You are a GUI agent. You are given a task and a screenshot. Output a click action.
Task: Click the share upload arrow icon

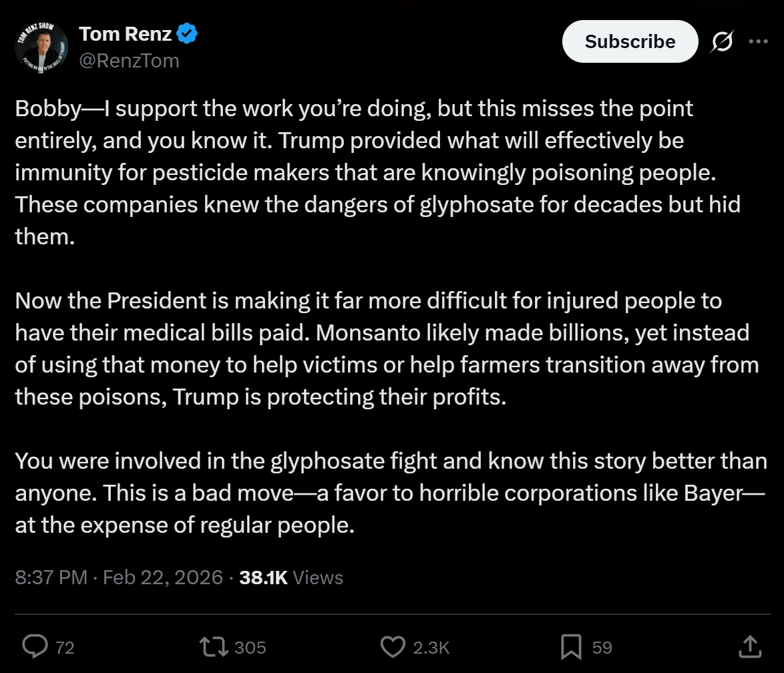750,646
